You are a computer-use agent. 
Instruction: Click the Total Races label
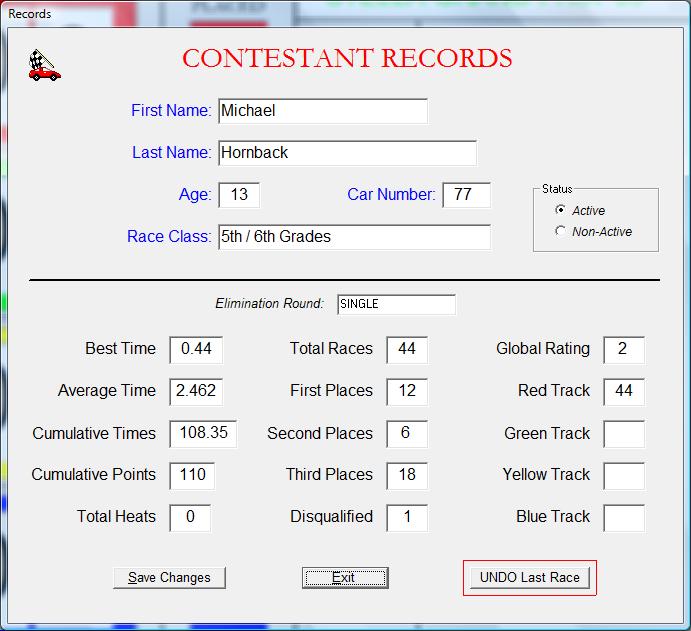331,349
